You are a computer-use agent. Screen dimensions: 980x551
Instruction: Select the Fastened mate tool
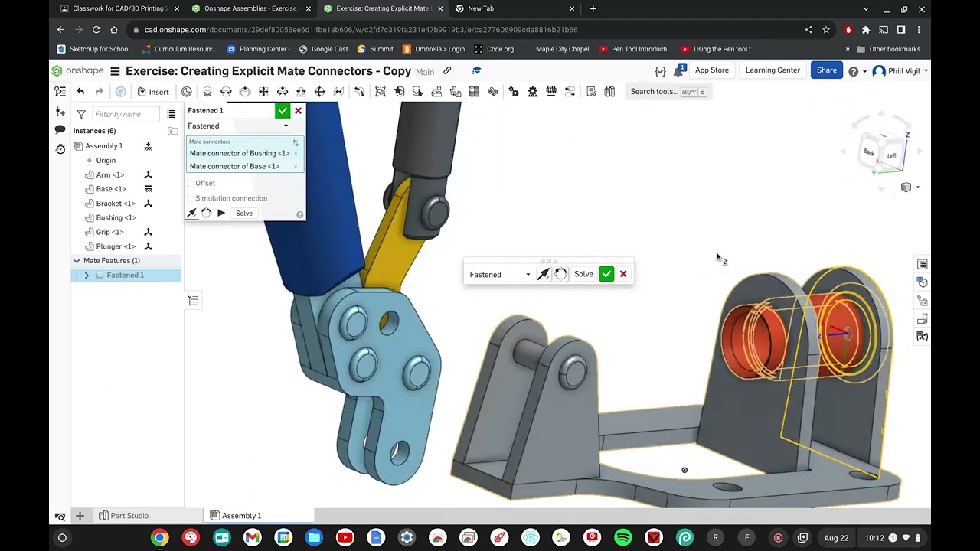tap(207, 92)
